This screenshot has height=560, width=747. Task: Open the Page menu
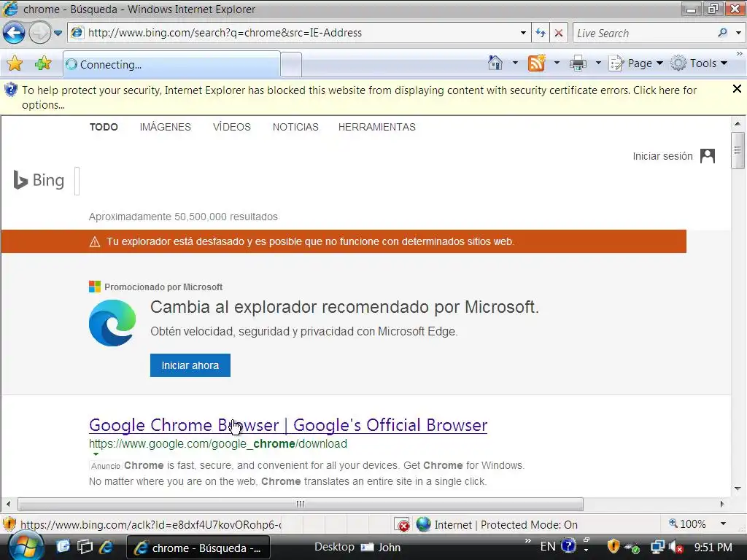[636, 63]
